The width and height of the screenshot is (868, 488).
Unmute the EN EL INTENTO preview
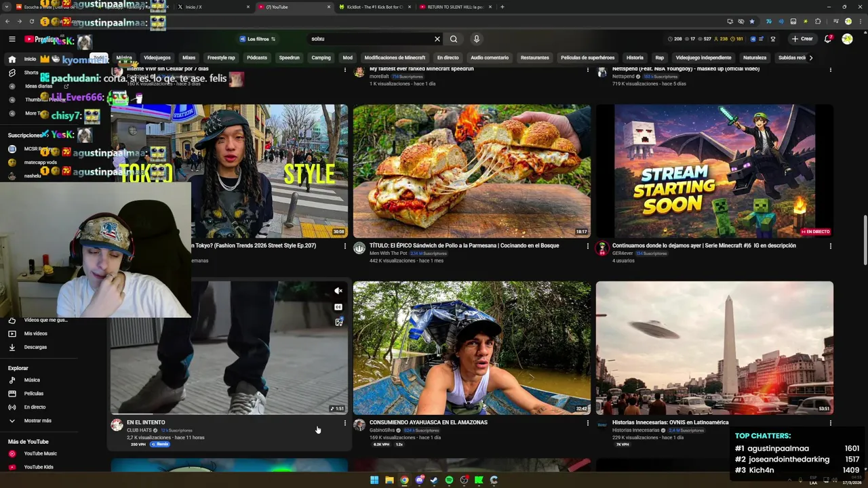pos(338,291)
